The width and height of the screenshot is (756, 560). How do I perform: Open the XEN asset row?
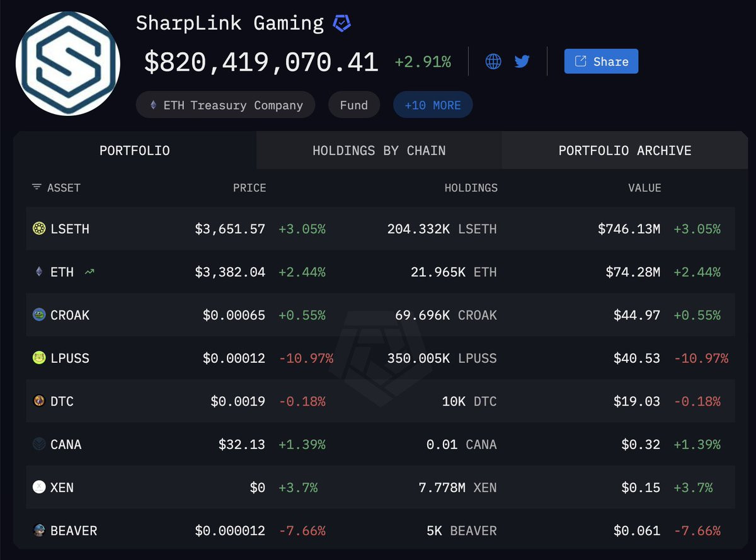(381, 488)
